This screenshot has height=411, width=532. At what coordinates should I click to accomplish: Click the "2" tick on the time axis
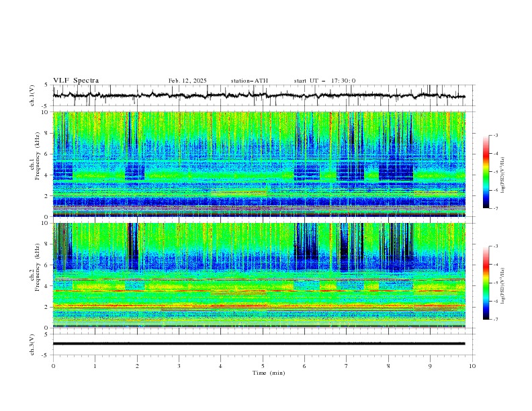tap(137, 366)
